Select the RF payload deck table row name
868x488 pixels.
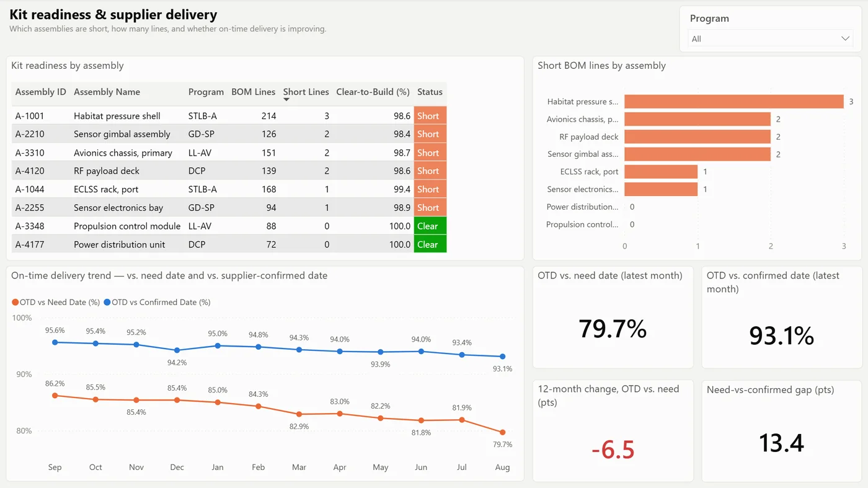click(x=107, y=171)
